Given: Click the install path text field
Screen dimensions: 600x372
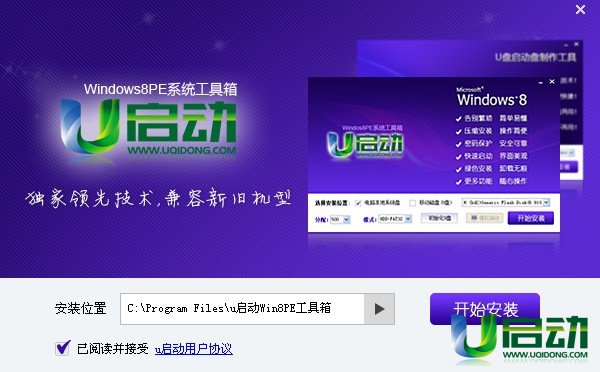Looking at the screenshot, I should click(242, 309).
